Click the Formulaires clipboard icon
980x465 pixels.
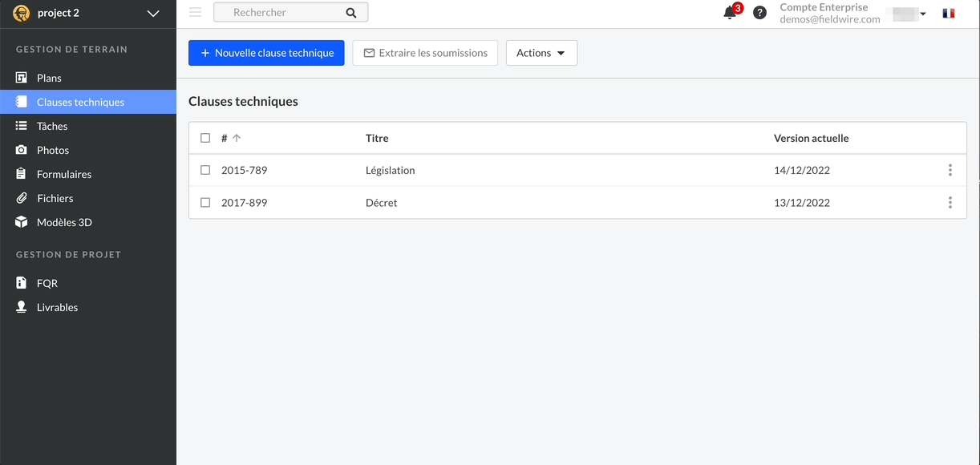[x=22, y=174]
